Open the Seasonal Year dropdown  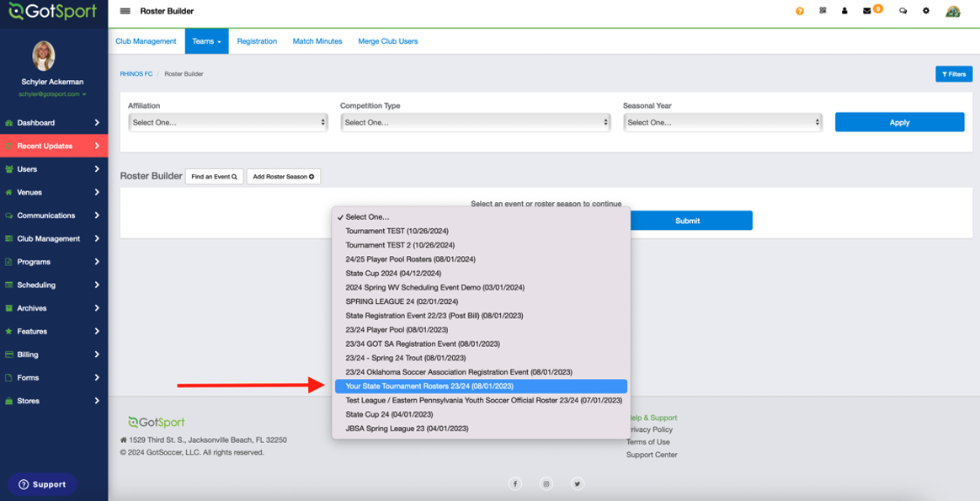tap(723, 122)
